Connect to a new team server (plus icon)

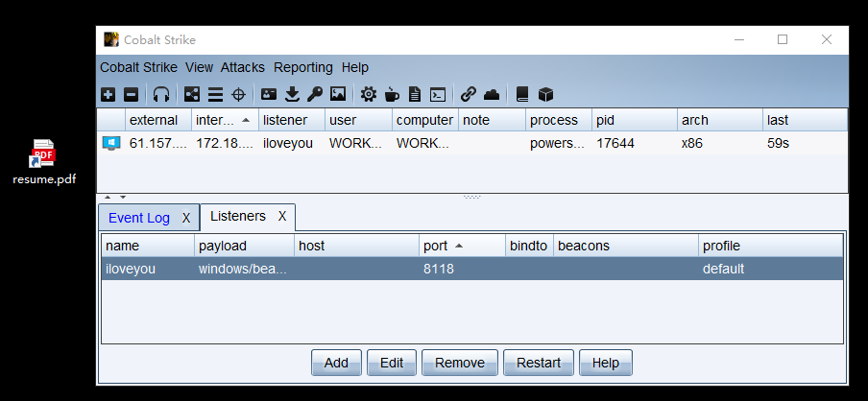(x=108, y=95)
